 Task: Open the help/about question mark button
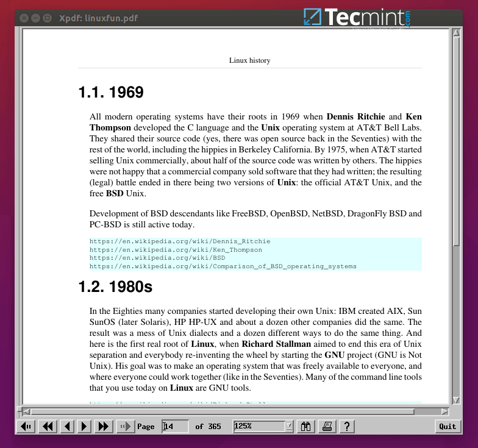(x=346, y=426)
